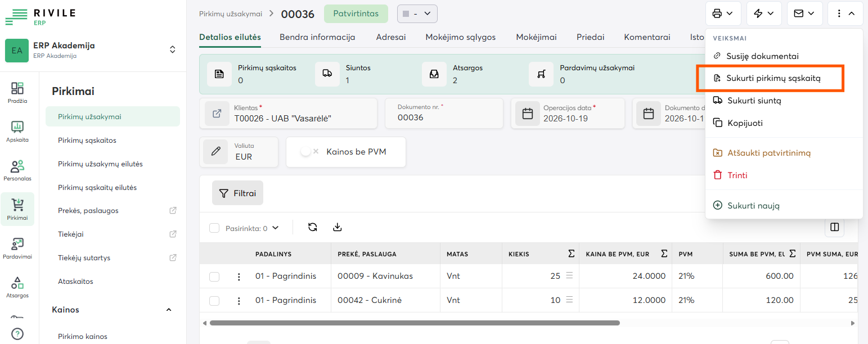The image size is (868, 344).
Task: Tick the Pasirinkta select-all checkbox
Action: click(x=214, y=228)
